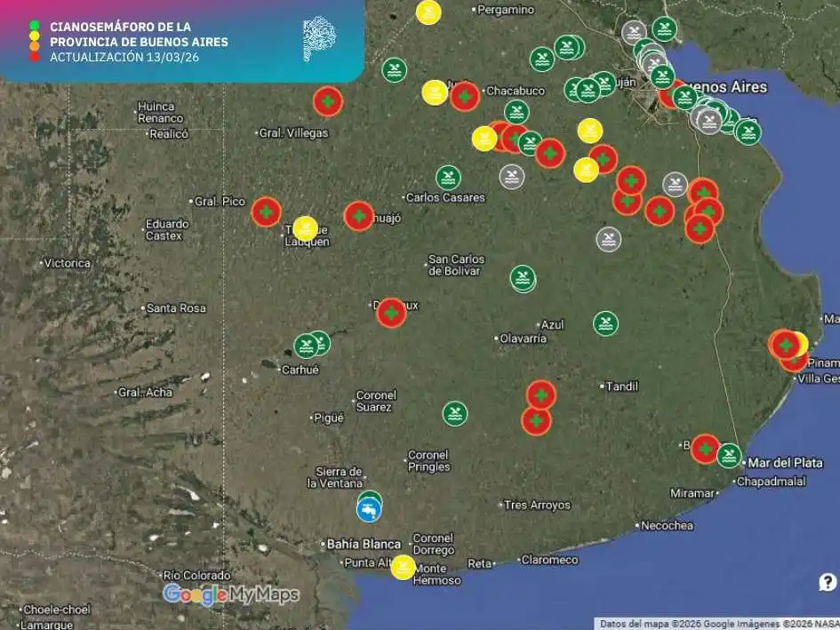Viewport: 840px width, 630px height.
Task: Click the blue water tap marker near Bahía Blanca
Action: [x=369, y=509]
